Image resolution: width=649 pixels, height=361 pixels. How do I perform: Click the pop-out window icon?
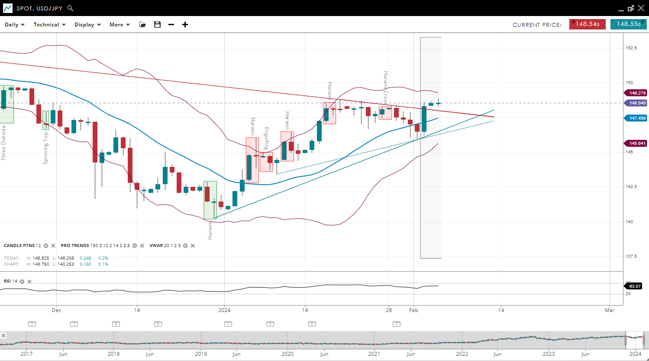pos(631,8)
